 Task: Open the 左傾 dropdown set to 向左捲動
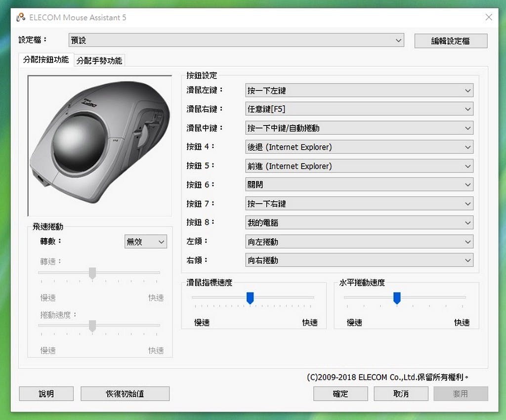(x=359, y=242)
